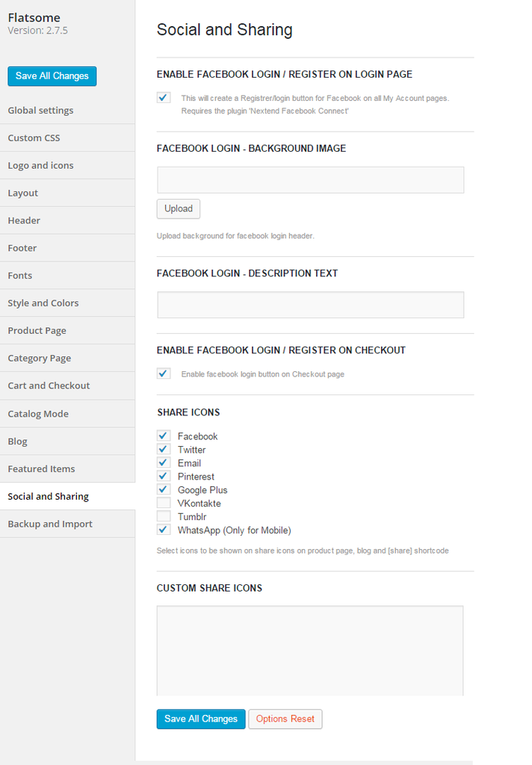Switch to Style and Colors settings
Image resolution: width=532 pixels, height=765 pixels.
[67, 303]
